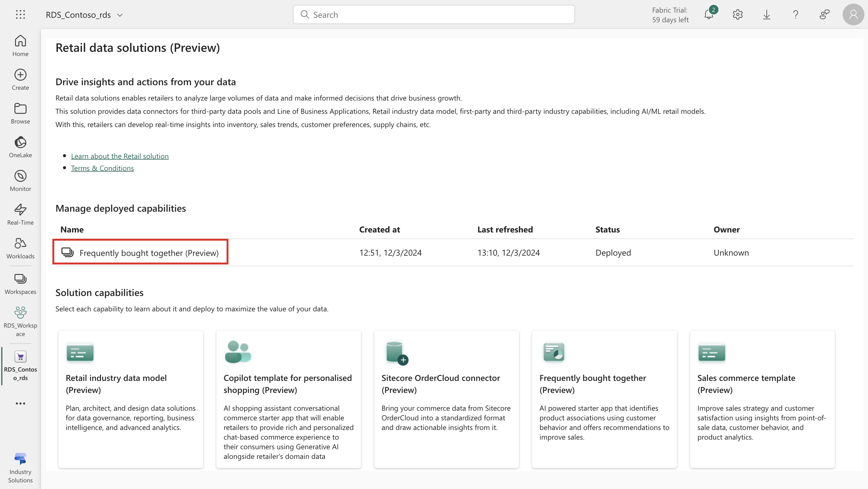This screenshot has height=489, width=868.
Task: Open the Real-Time hub
Action: (20, 214)
